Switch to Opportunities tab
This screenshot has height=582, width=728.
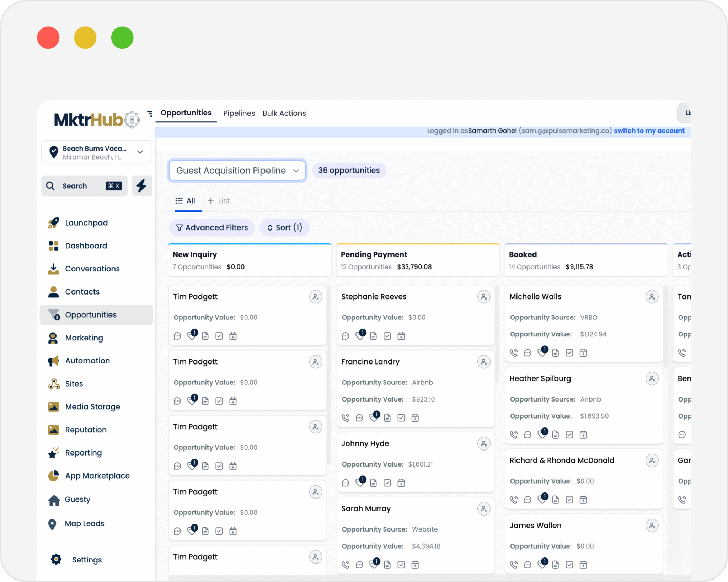[x=186, y=113]
